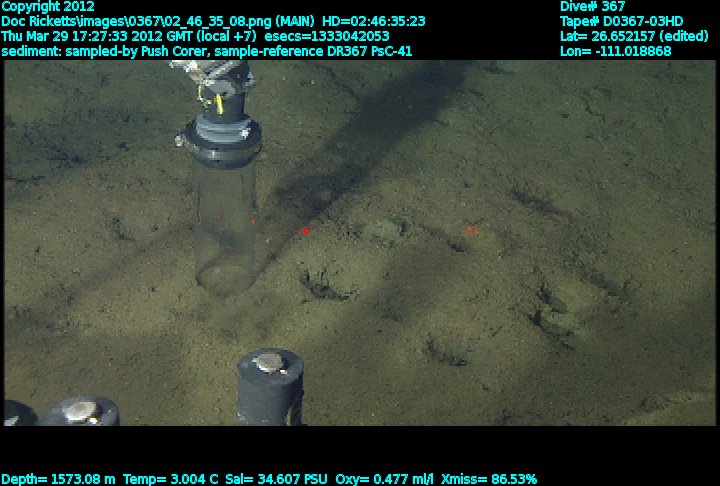Click the 'Lat= 26.652157 (edited)' value

pyautogui.click(x=634, y=36)
